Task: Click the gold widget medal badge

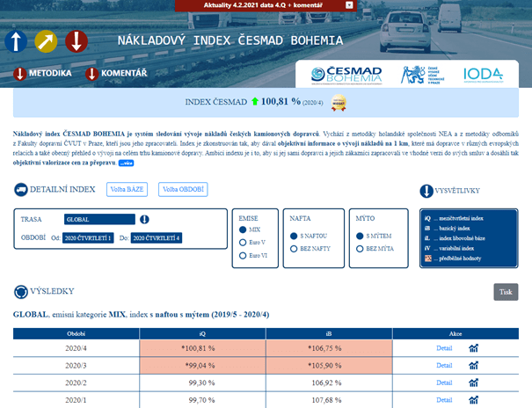Action: (x=339, y=102)
